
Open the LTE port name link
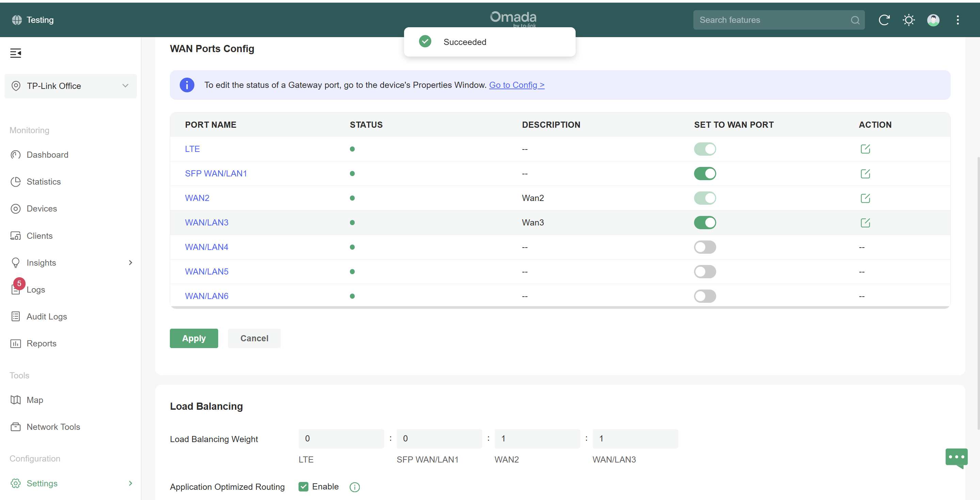tap(192, 149)
